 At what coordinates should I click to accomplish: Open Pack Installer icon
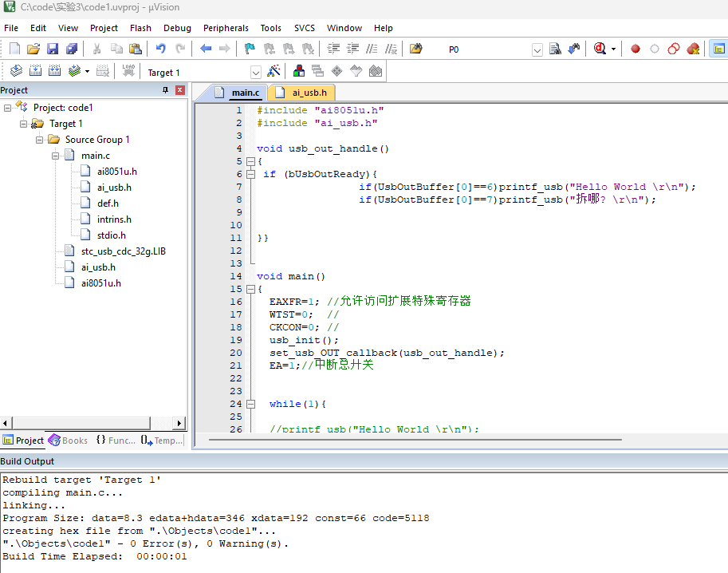(375, 71)
